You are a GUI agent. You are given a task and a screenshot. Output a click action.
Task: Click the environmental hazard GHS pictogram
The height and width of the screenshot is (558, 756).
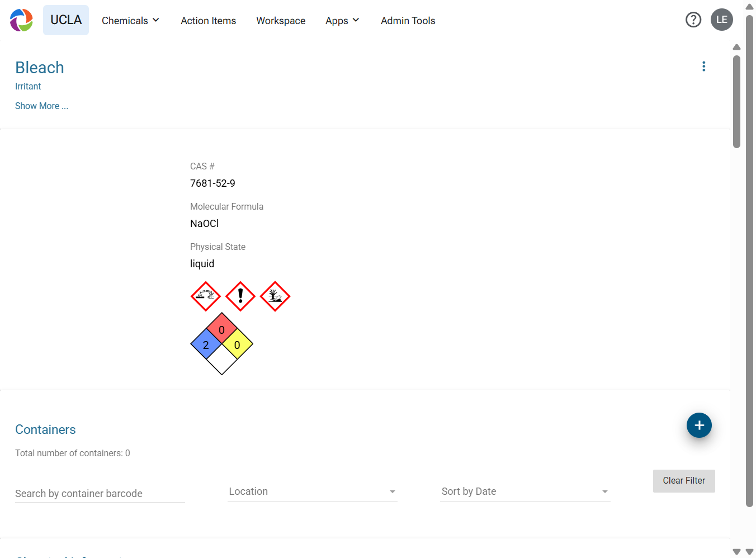[x=275, y=296]
